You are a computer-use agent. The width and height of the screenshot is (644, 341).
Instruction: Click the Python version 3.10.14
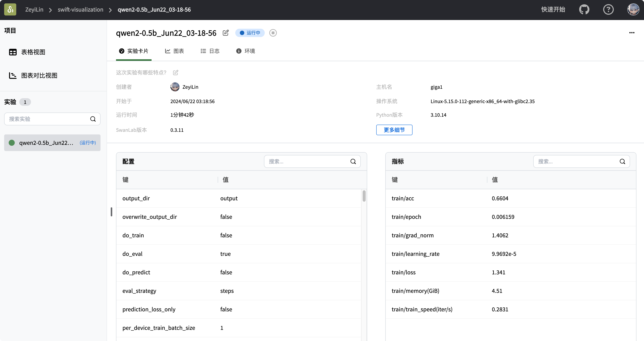[438, 115]
